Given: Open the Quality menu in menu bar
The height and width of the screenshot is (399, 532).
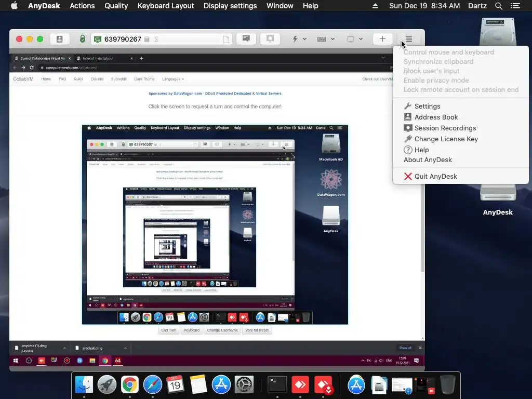Looking at the screenshot, I should (x=116, y=6).
